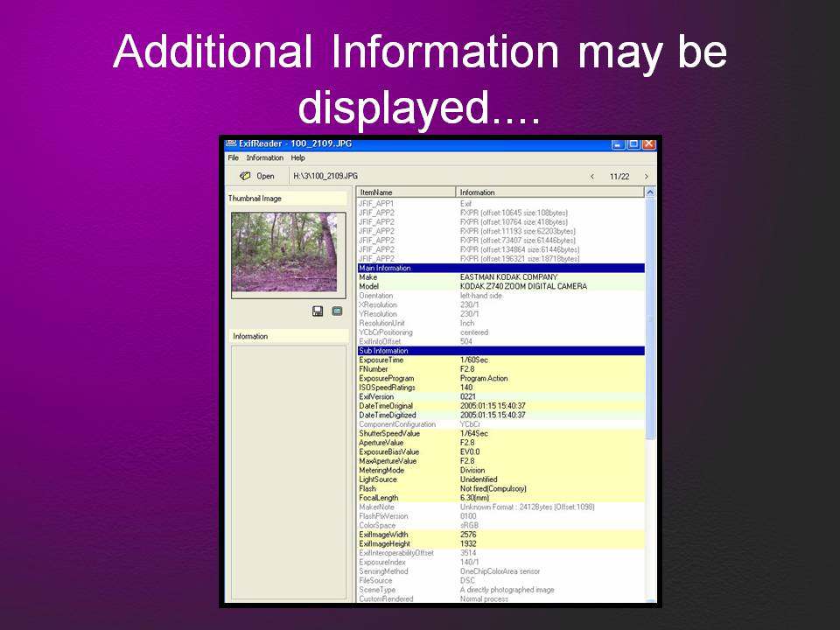This screenshot has width=840, height=630.
Task: Click the ExifReader icon in the title bar
Action: click(x=230, y=142)
